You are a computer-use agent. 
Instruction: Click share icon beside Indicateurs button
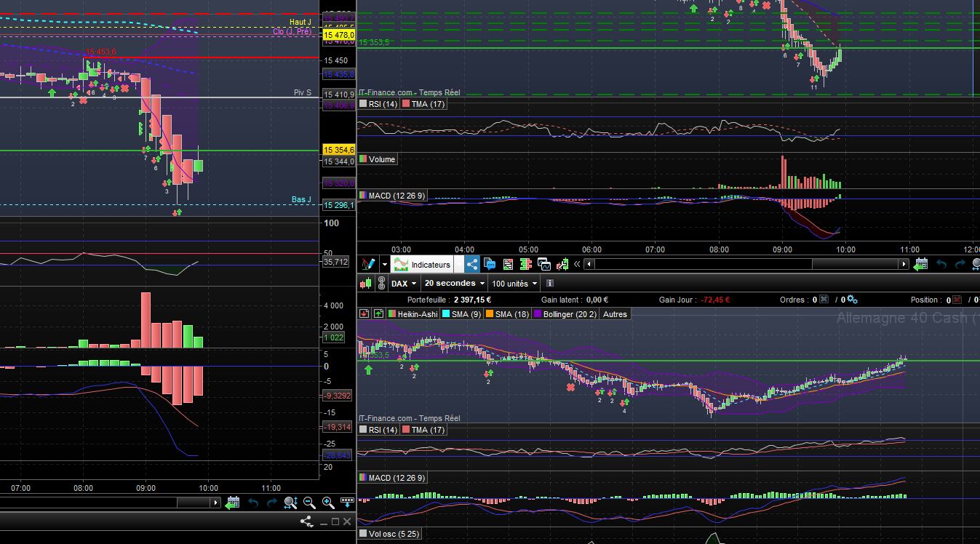pyautogui.click(x=472, y=264)
